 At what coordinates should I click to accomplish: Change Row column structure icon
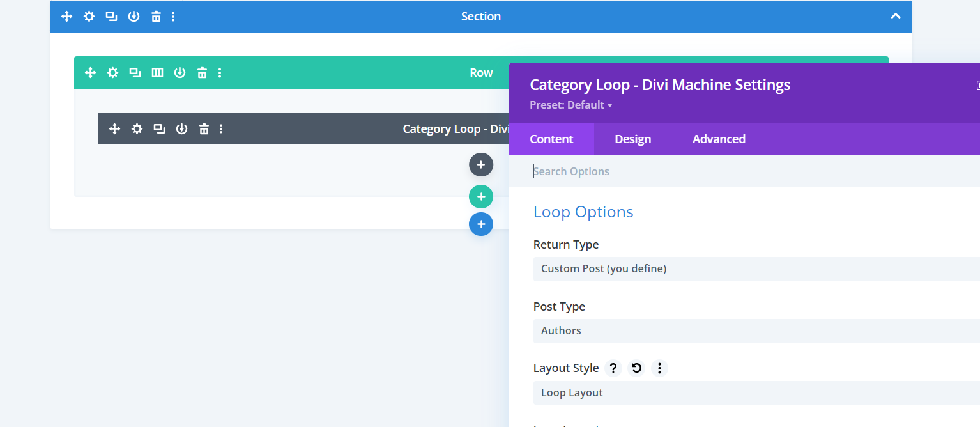point(157,73)
